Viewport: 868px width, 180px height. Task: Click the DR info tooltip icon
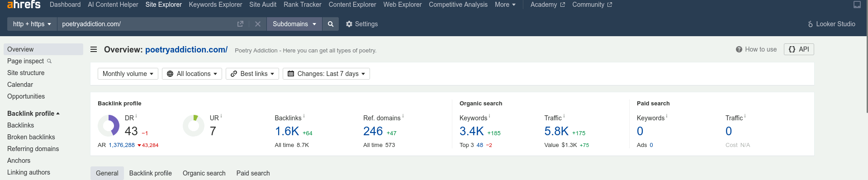[x=136, y=116]
